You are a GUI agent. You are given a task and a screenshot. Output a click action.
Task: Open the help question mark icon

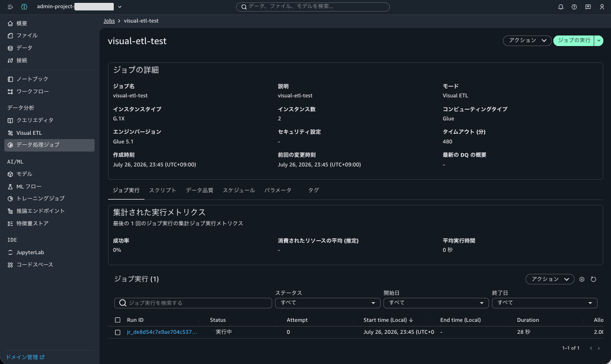[574, 7]
